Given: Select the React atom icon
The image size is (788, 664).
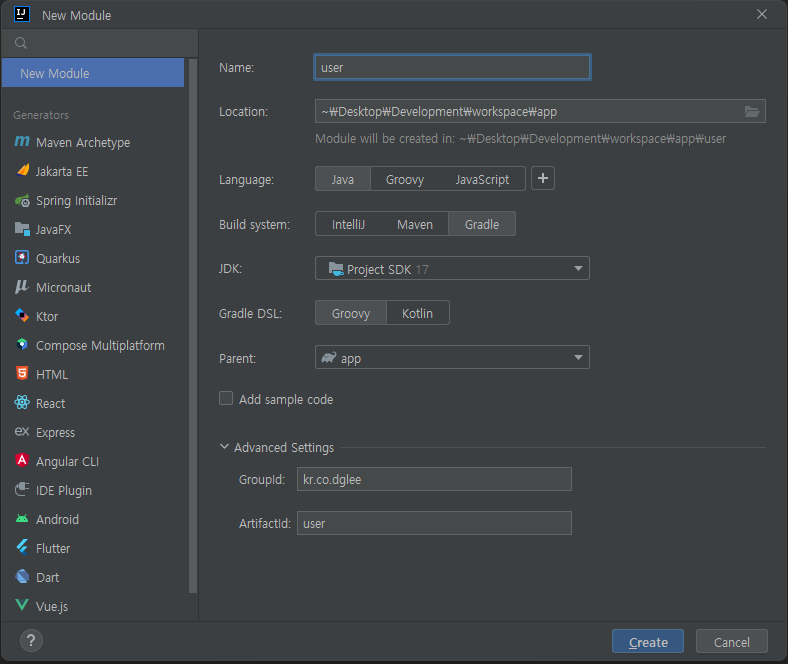Looking at the screenshot, I should pos(22,403).
